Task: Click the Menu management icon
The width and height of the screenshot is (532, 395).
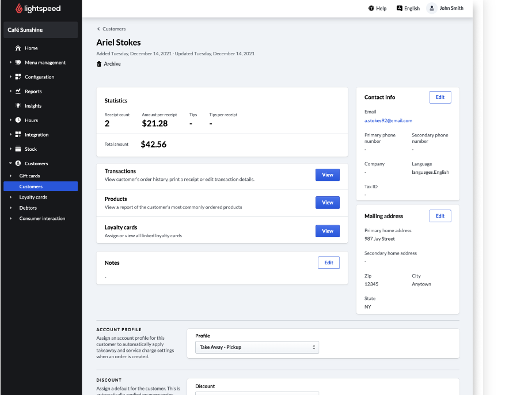Action: coord(18,63)
